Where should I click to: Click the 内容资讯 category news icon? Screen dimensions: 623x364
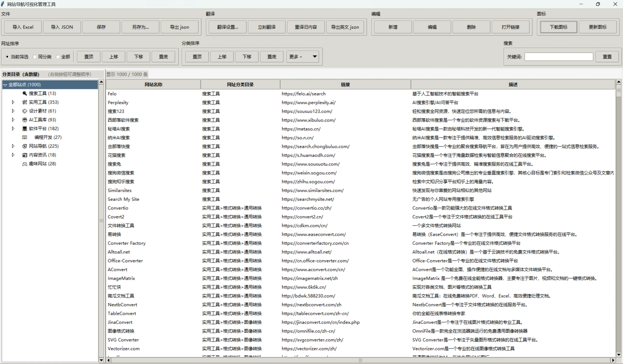click(x=24, y=155)
